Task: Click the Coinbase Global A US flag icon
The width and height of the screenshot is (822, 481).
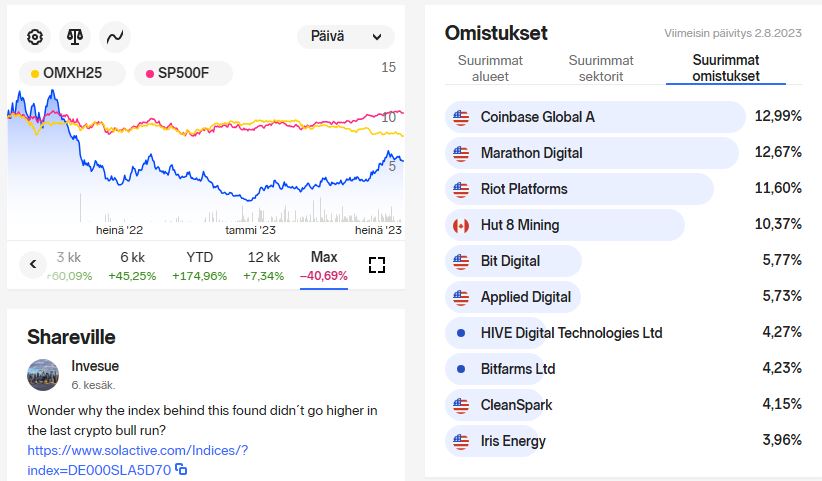Action: coord(461,117)
